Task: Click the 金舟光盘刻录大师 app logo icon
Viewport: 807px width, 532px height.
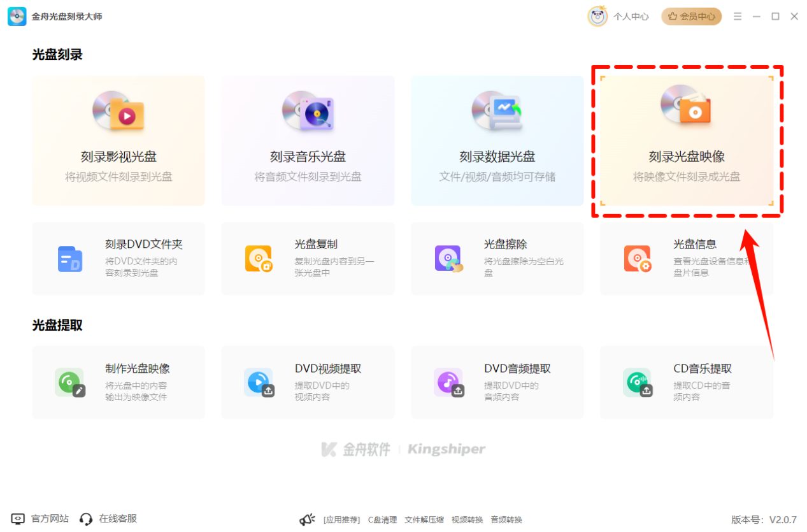Action: pos(17,17)
